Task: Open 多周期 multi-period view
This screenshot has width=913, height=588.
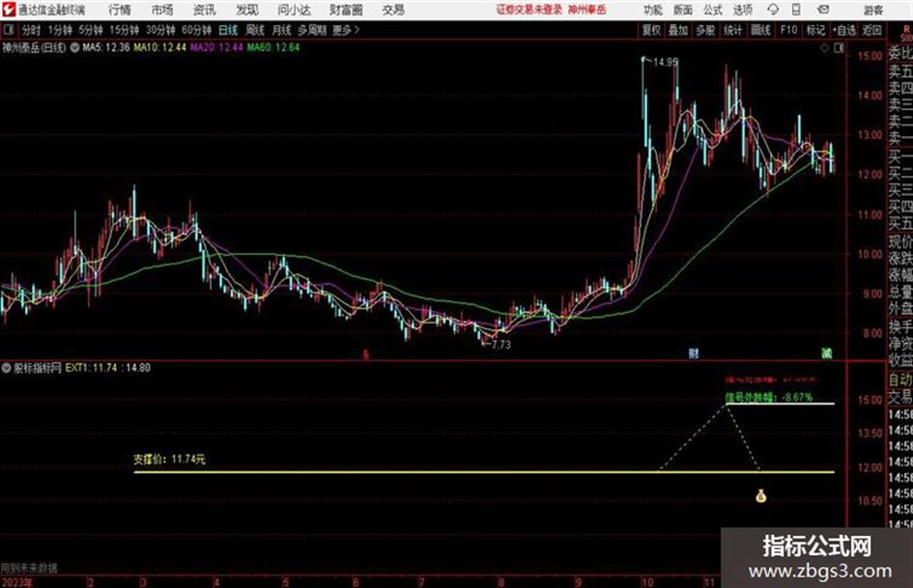Action: tap(311, 30)
